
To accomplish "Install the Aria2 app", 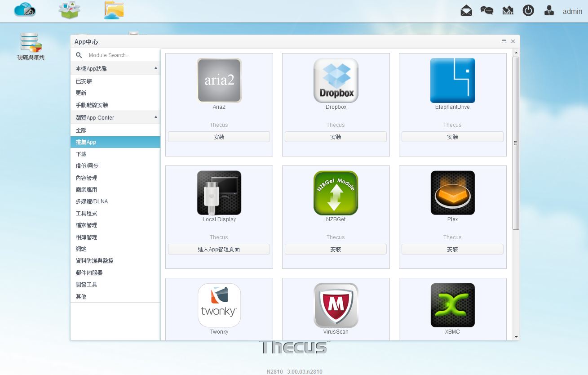I will coord(219,137).
